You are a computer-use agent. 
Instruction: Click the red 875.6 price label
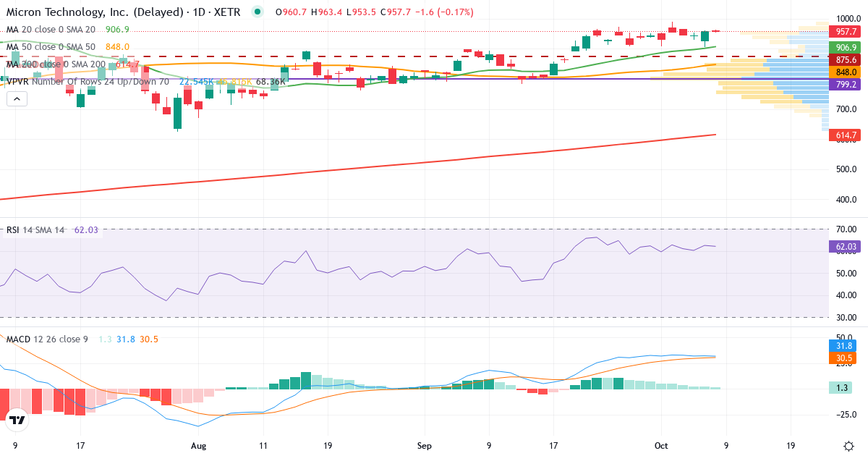[846, 59]
